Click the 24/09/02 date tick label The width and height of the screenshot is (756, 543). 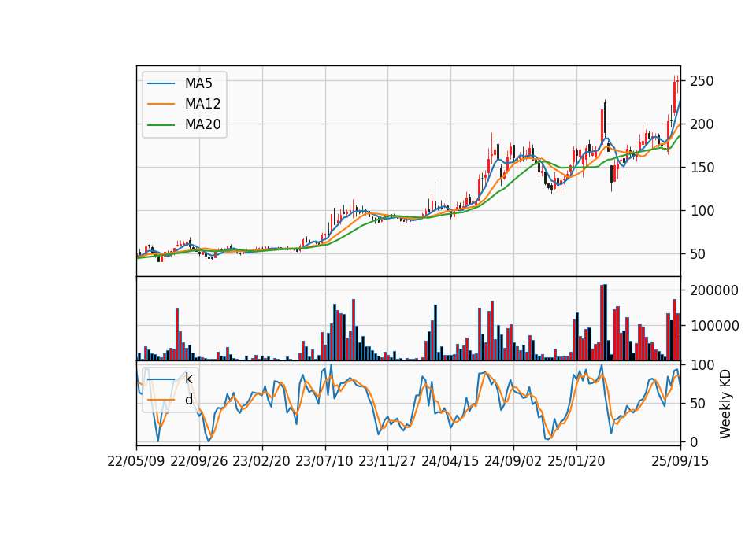(x=513, y=461)
